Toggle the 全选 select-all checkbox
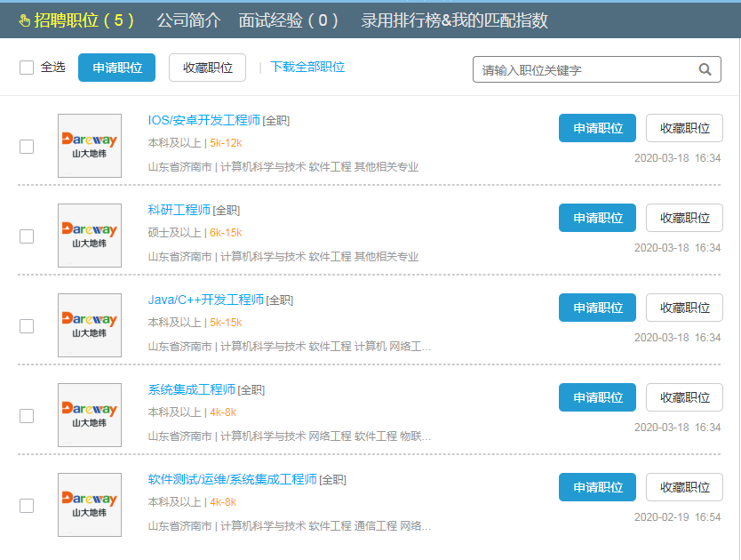This screenshot has width=741, height=560. point(27,68)
